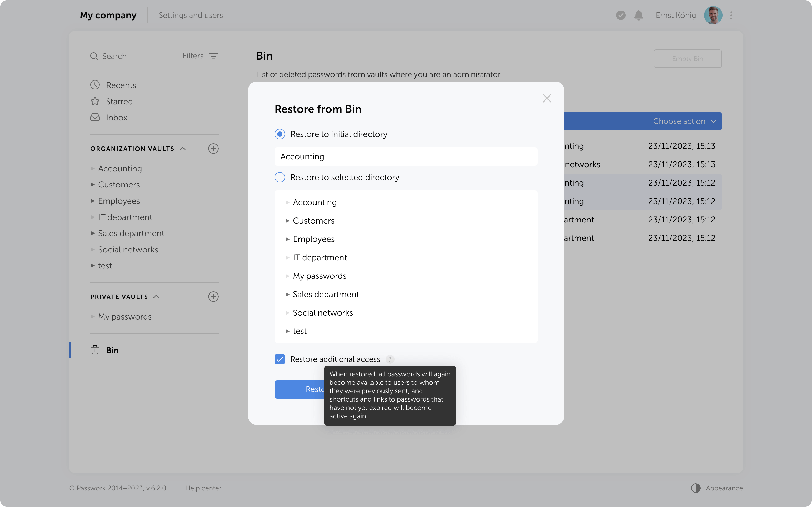Select Restore to initial directory option
Viewport: 812px width, 507px height.
[280, 134]
